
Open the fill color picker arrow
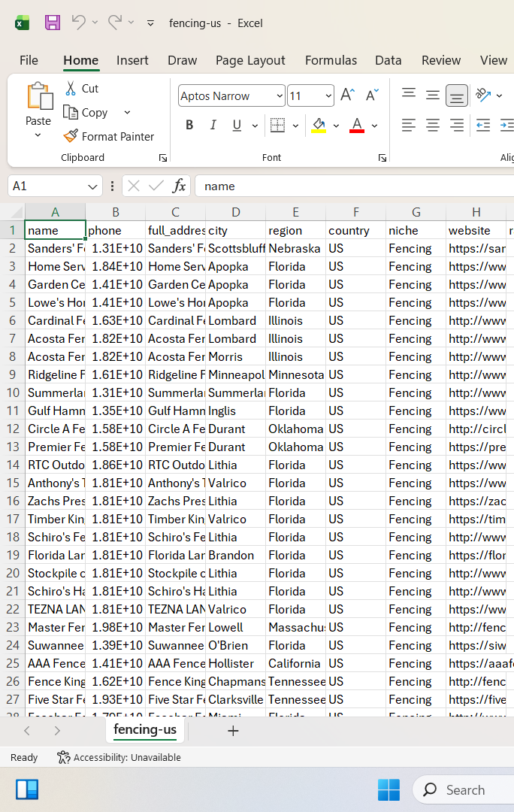[336, 126]
